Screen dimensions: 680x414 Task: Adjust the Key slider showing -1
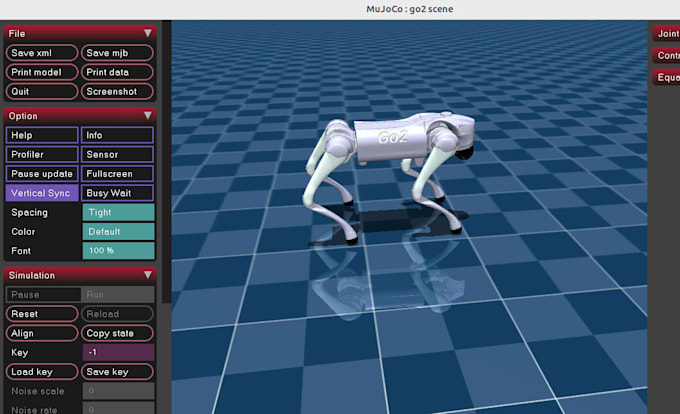[x=118, y=352]
